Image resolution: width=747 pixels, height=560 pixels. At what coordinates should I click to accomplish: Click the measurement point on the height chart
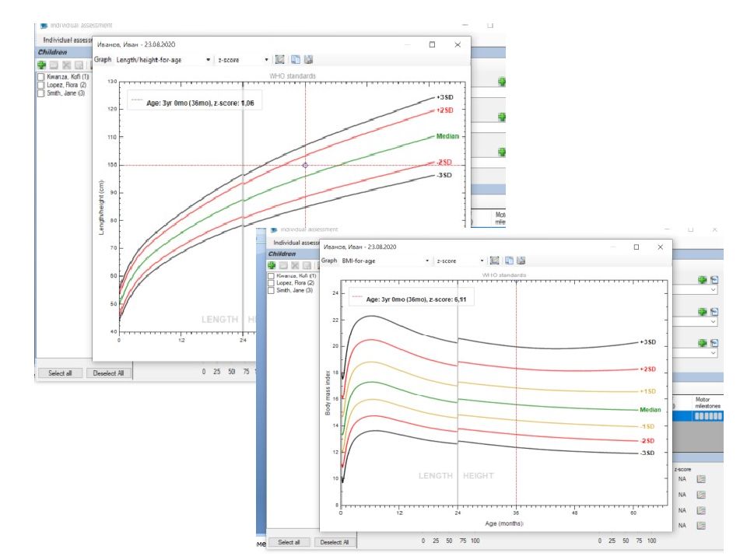[x=305, y=165]
